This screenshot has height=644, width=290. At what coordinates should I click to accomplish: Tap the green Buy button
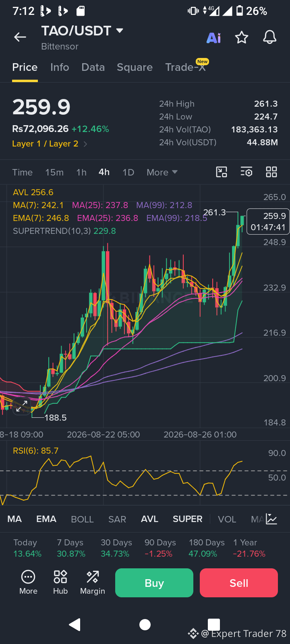[154, 583]
